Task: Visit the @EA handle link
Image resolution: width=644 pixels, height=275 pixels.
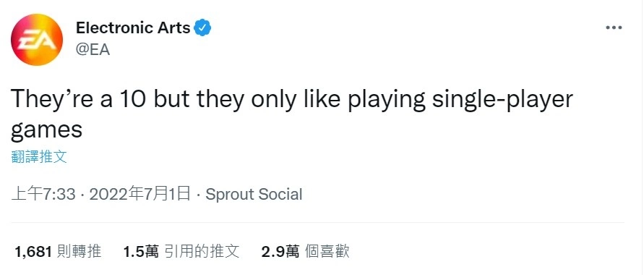Action: (x=93, y=50)
